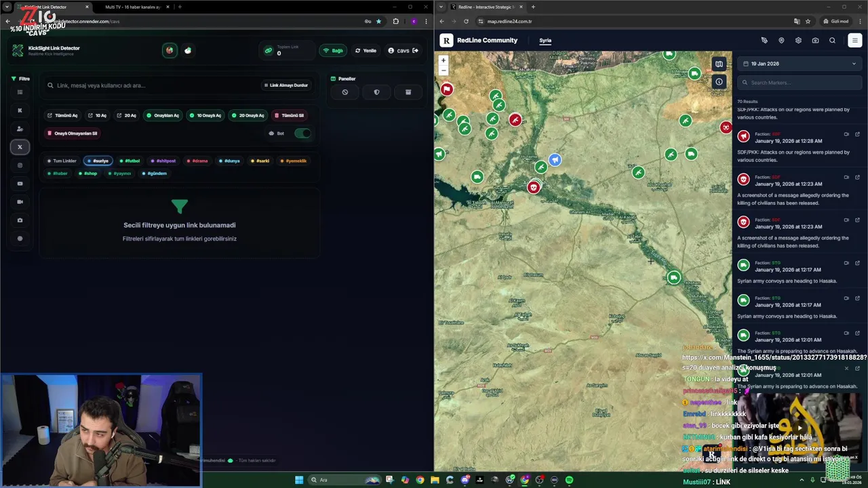Switch to the Syria tab in RedLine

point(545,41)
